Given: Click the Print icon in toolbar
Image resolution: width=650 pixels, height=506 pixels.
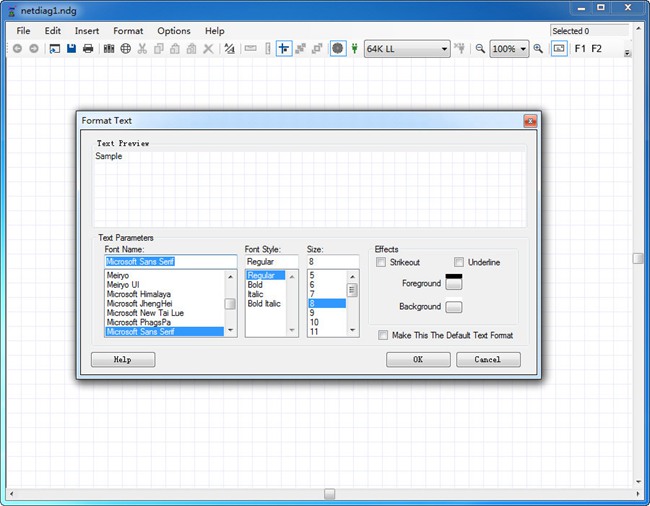Looking at the screenshot, I should [88, 48].
